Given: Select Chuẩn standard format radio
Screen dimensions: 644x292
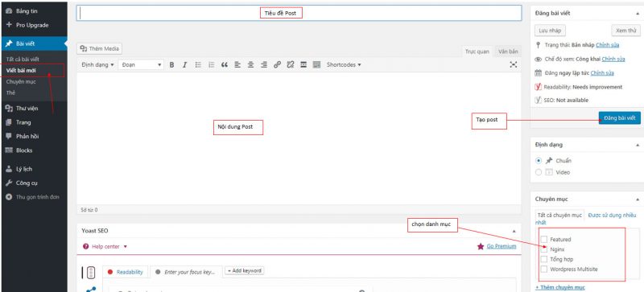Looking at the screenshot, I should pos(539,161).
